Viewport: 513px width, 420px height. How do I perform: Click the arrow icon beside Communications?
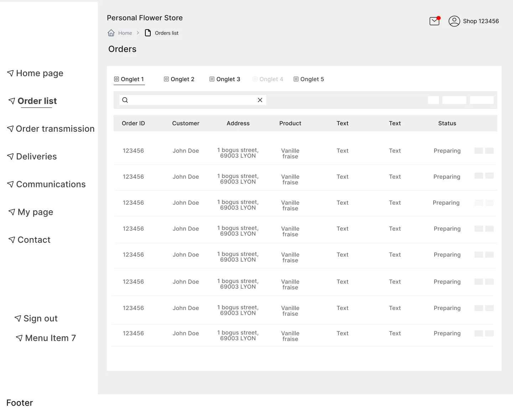click(x=11, y=184)
